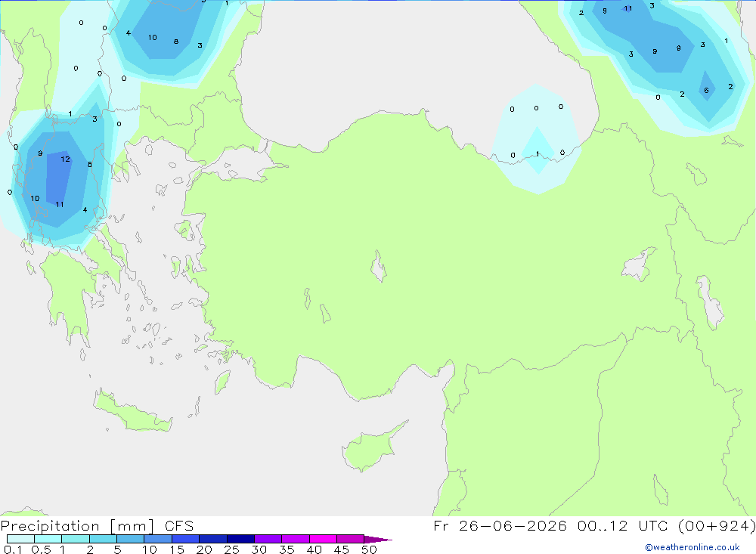Click the '30' legend scale label

coord(259,549)
